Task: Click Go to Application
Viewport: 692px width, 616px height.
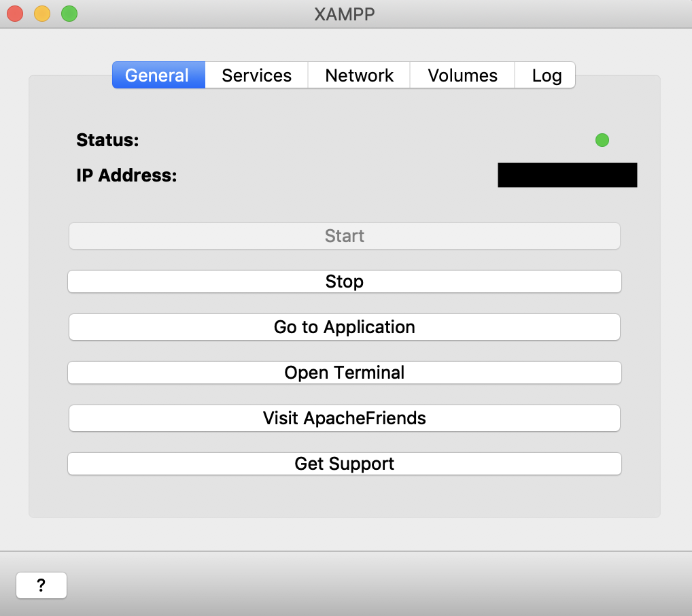Action: click(x=344, y=327)
